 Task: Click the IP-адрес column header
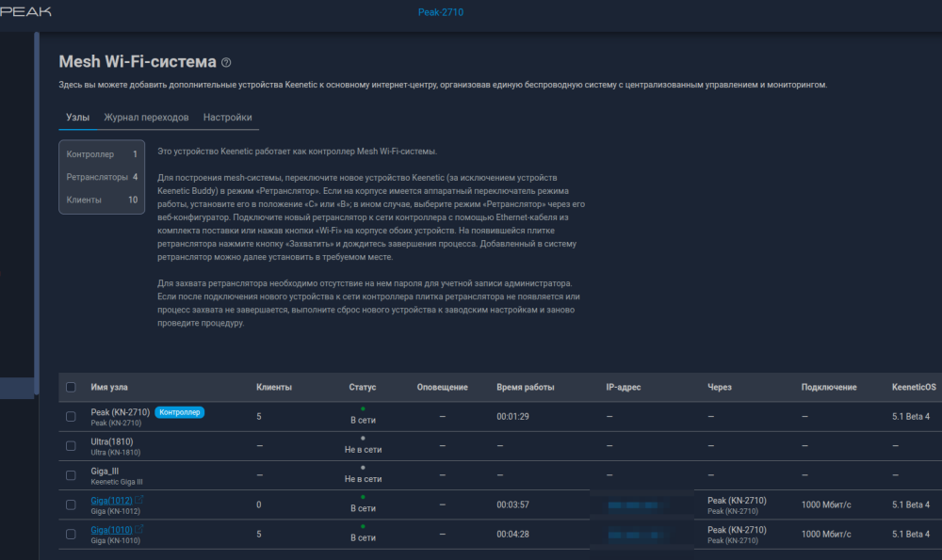(x=623, y=387)
